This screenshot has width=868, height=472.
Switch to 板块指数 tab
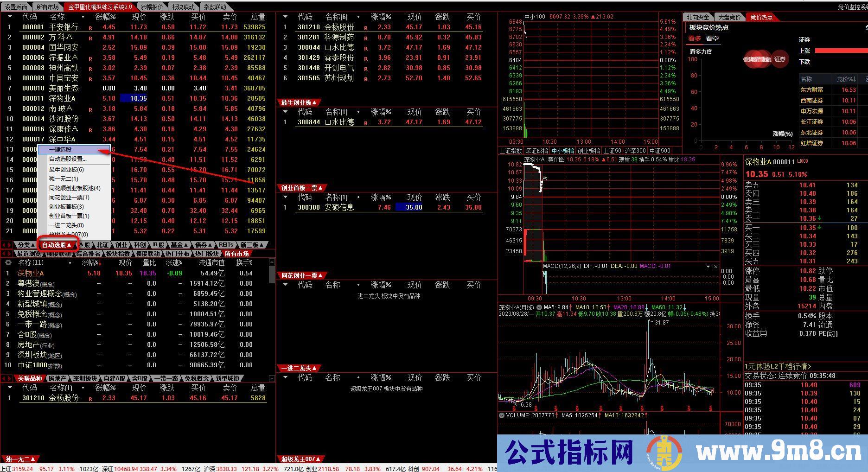pos(118,254)
